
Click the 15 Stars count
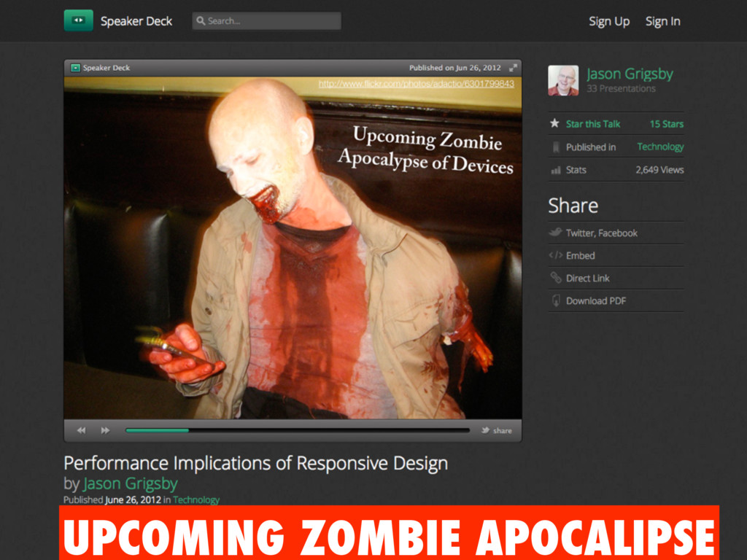click(x=667, y=124)
